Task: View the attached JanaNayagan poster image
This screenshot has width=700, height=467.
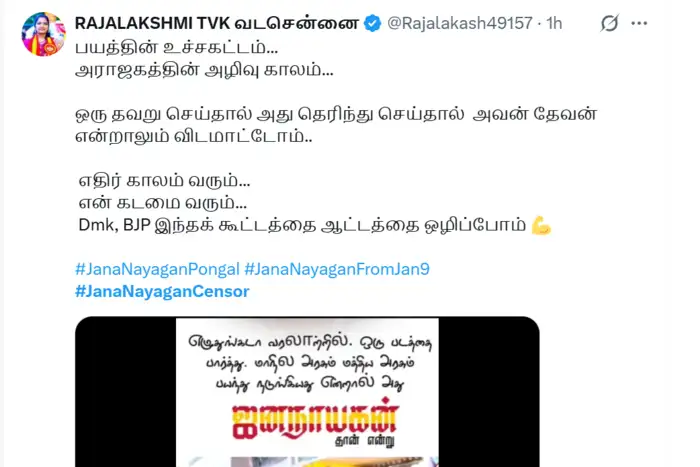Action: (307, 392)
